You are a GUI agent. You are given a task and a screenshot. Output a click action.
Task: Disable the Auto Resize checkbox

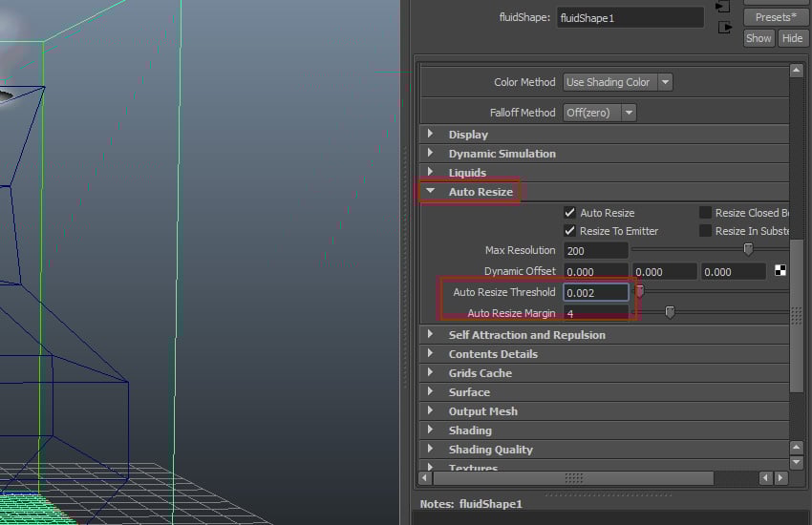coord(570,213)
